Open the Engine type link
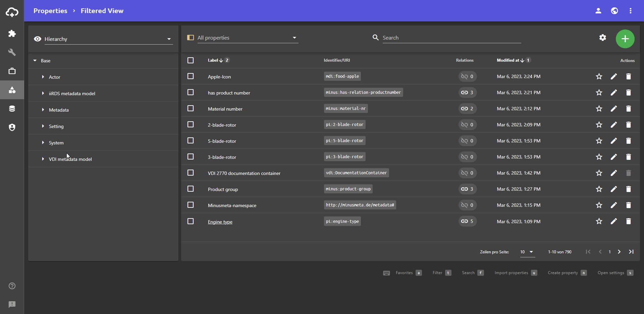Viewport: 644px width, 314px height. (x=220, y=222)
